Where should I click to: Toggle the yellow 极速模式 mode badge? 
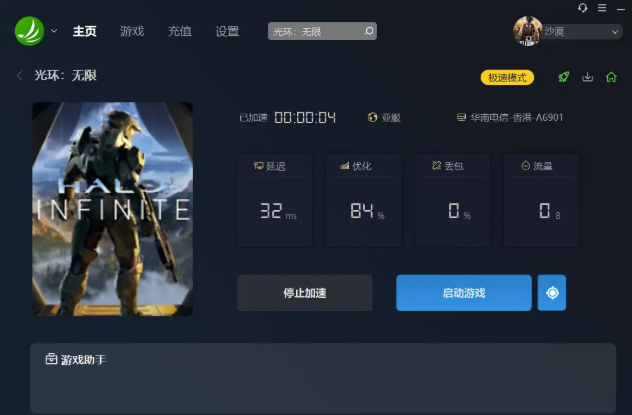(x=507, y=77)
